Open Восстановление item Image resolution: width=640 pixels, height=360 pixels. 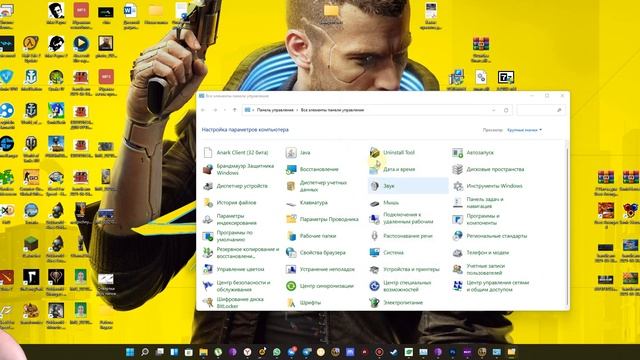[x=312, y=169]
